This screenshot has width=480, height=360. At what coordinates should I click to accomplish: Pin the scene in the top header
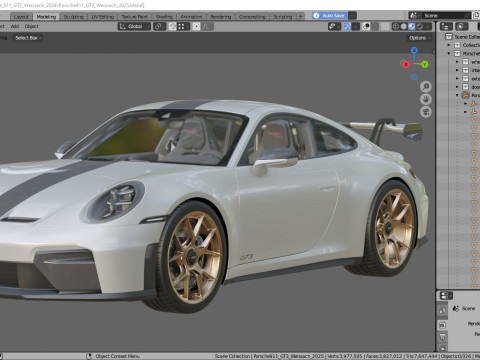pyautogui.click(x=467, y=15)
